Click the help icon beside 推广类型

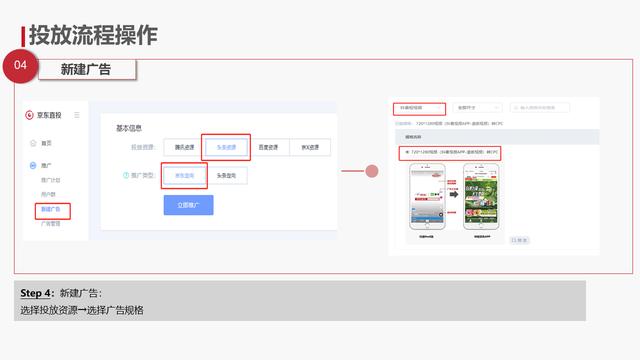coord(126,175)
